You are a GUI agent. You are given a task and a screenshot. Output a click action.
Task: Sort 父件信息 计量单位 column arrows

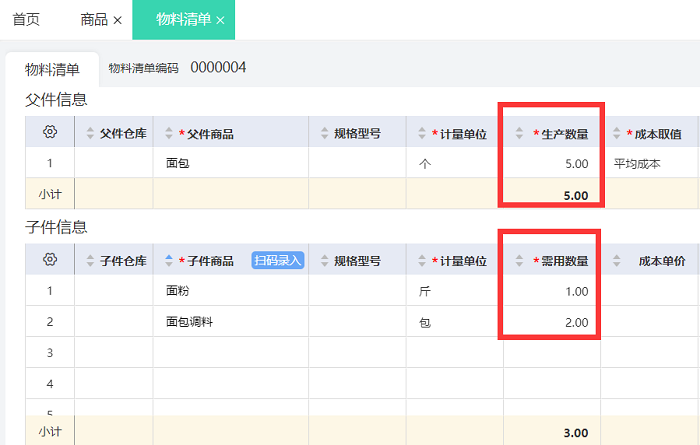coord(422,133)
